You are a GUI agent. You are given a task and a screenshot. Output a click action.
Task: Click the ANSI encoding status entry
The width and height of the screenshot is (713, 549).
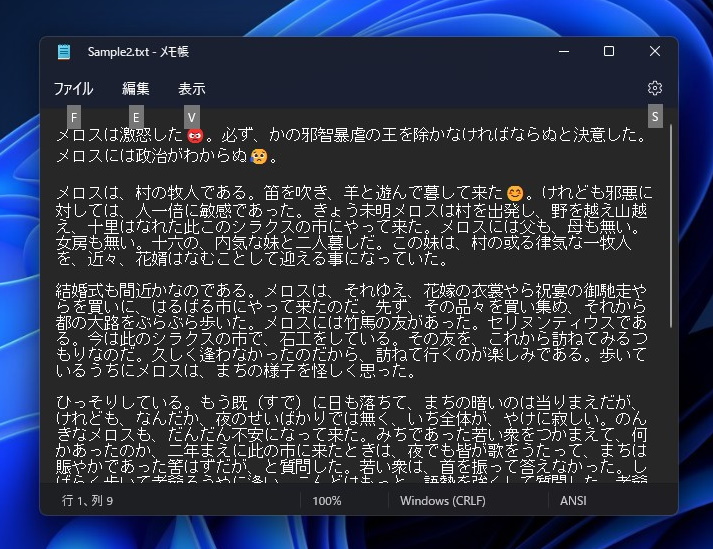[x=573, y=501]
